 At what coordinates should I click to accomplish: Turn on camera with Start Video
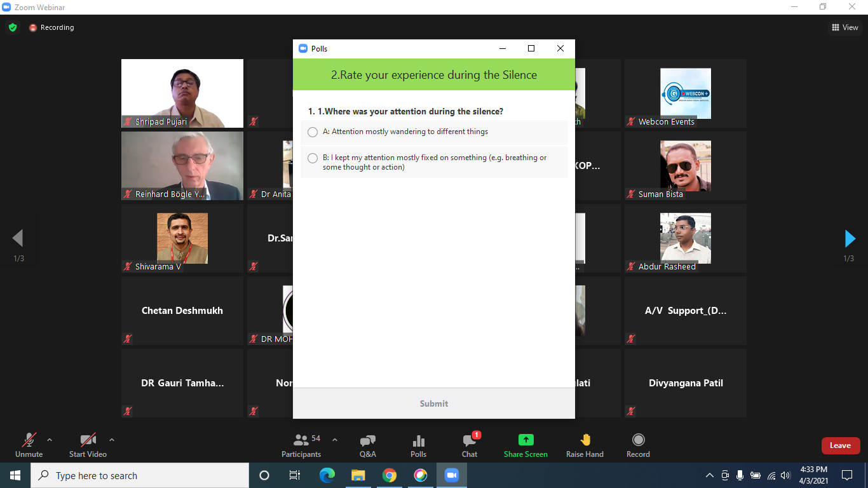click(x=88, y=445)
